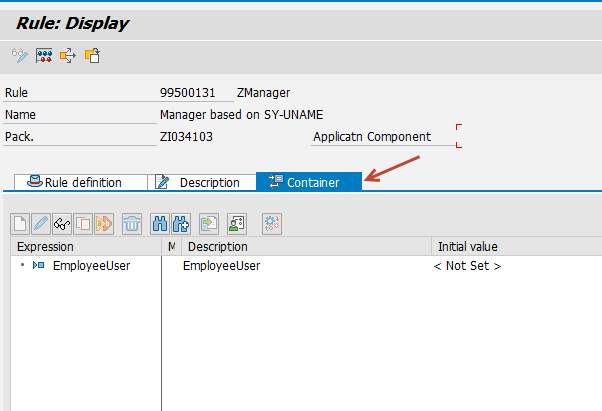Screen dimensions: 602x411
Task: Click the orange copy-objects icon in top toolbar
Action: pyautogui.click(x=92, y=56)
